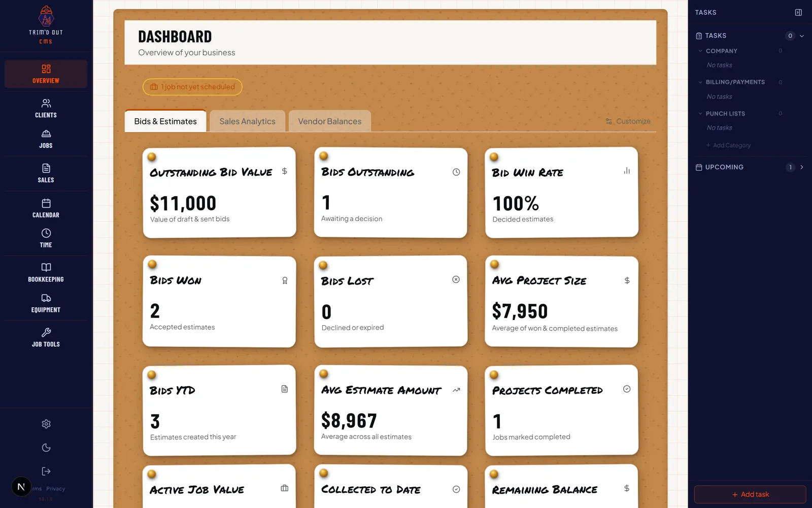Image resolution: width=812 pixels, height=508 pixels.
Task: Click the Tasks count badge showing 0
Action: [790, 36]
